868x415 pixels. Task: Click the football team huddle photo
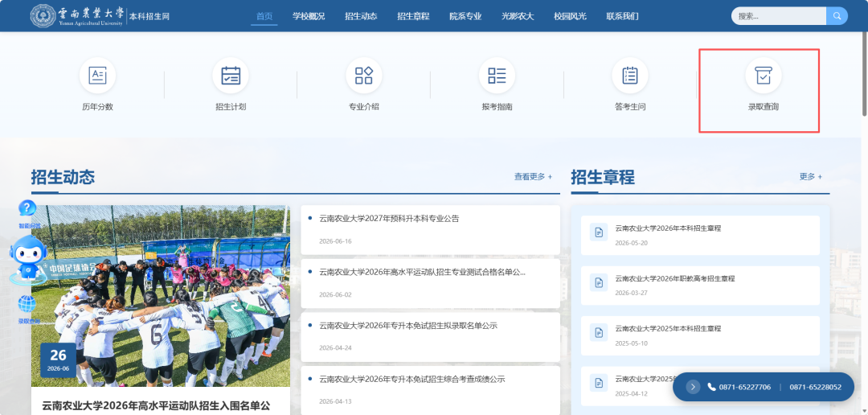[161, 296]
